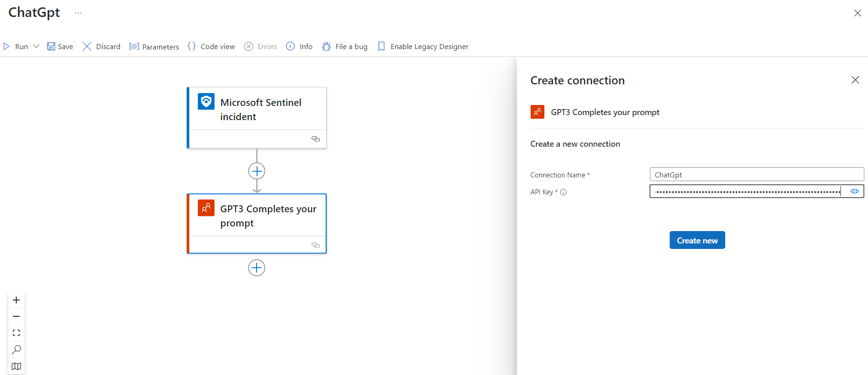Image resolution: width=868 pixels, height=375 pixels.
Task: Open the ellipsis menu beside ChatGpt title
Action: click(78, 13)
